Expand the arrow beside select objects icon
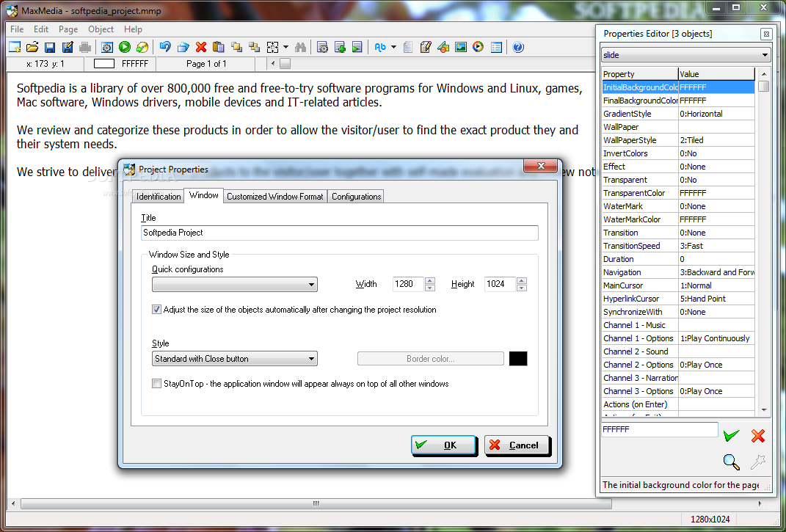Viewport: 786px width, 532px height. pyautogui.click(x=285, y=47)
